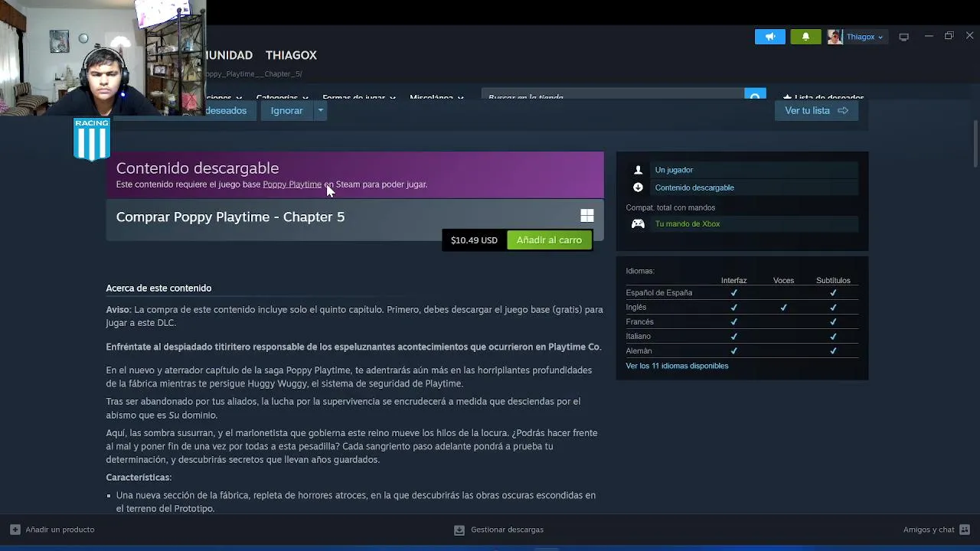Click the Ignorar button
980x551 pixels.
[x=286, y=110]
